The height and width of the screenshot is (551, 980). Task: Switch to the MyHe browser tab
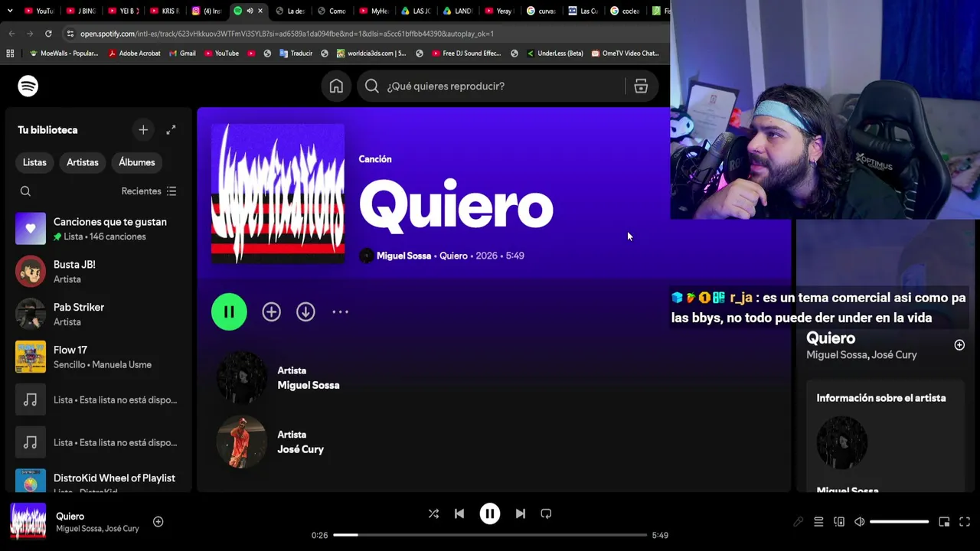375,11
